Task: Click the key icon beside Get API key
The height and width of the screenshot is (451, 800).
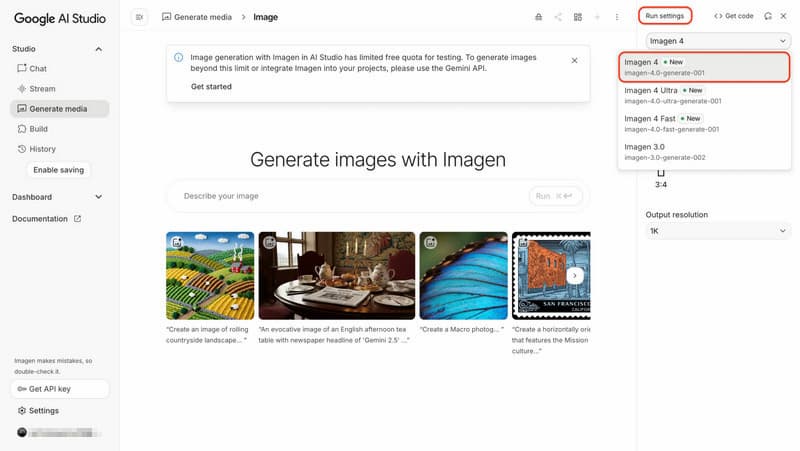Action: 22,389
